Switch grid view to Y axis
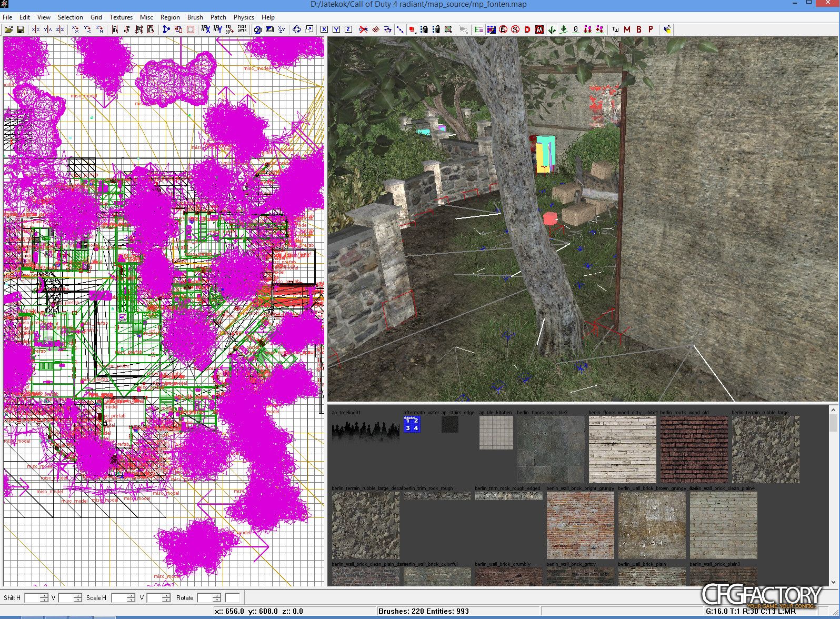This screenshot has height=619, width=840. coord(336,29)
